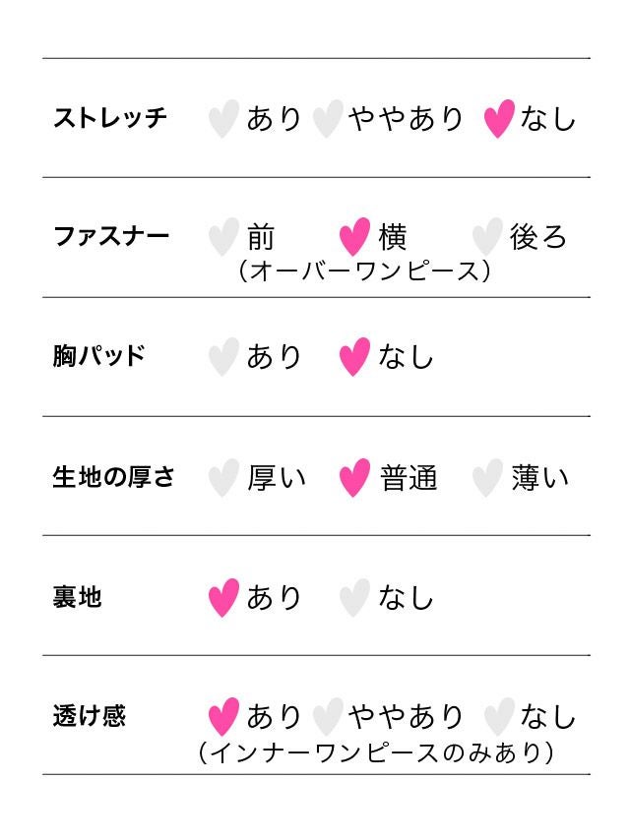Click the pink heart for 裏地 あり
Screen dimensions: 630x840
[x=223, y=597]
